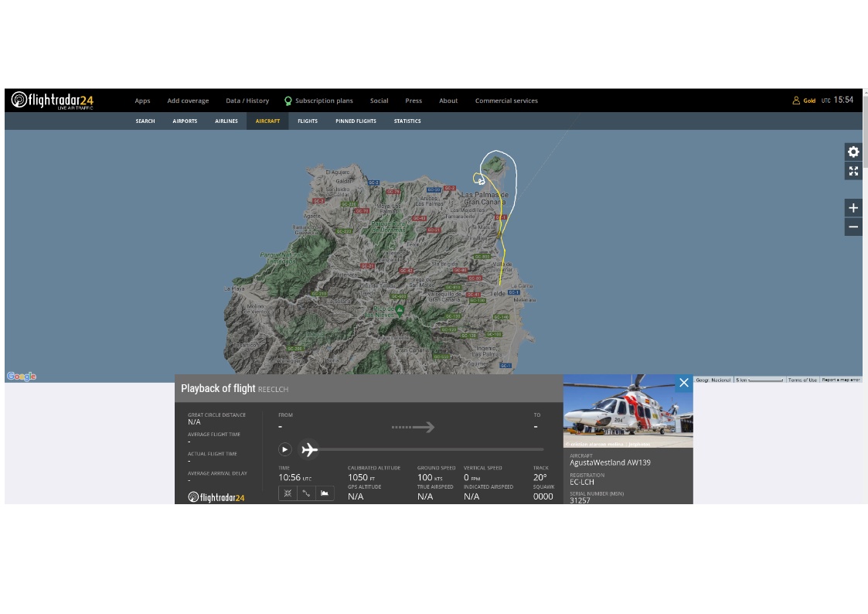Click the 1050 FT calibrated altitude
This screenshot has height=614, width=868.
[x=361, y=477]
